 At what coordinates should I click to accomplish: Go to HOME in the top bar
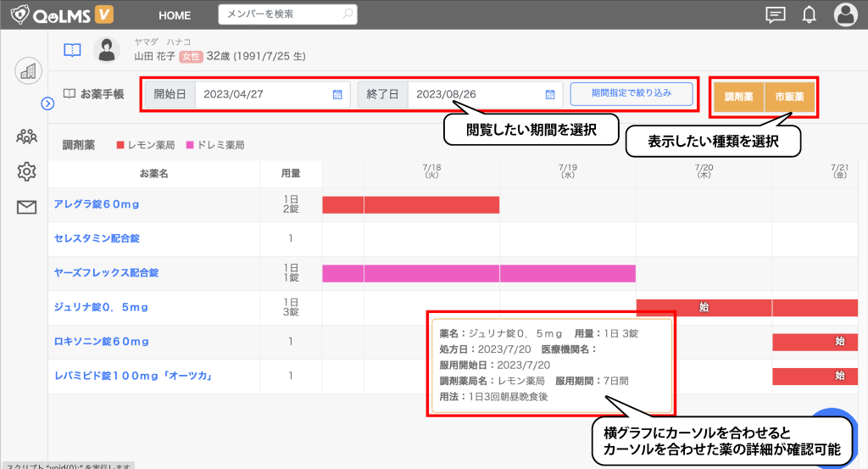coord(175,15)
